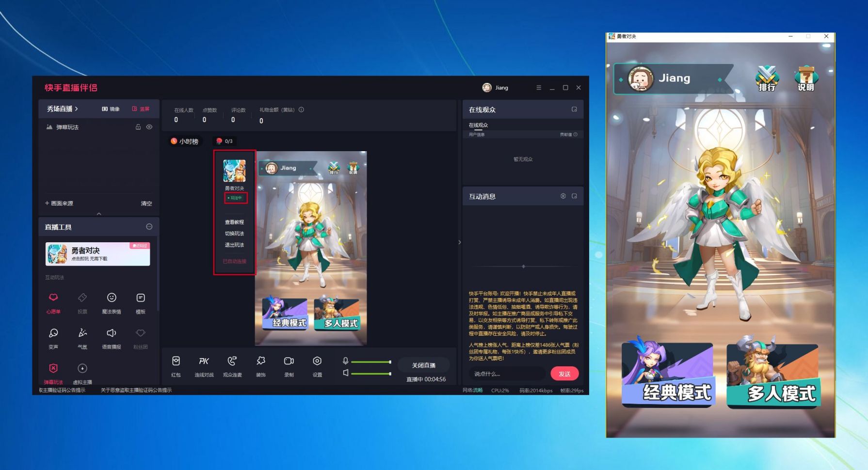Adjust the microphone volume slider
Viewport: 868px width, 470px height.
click(x=371, y=362)
